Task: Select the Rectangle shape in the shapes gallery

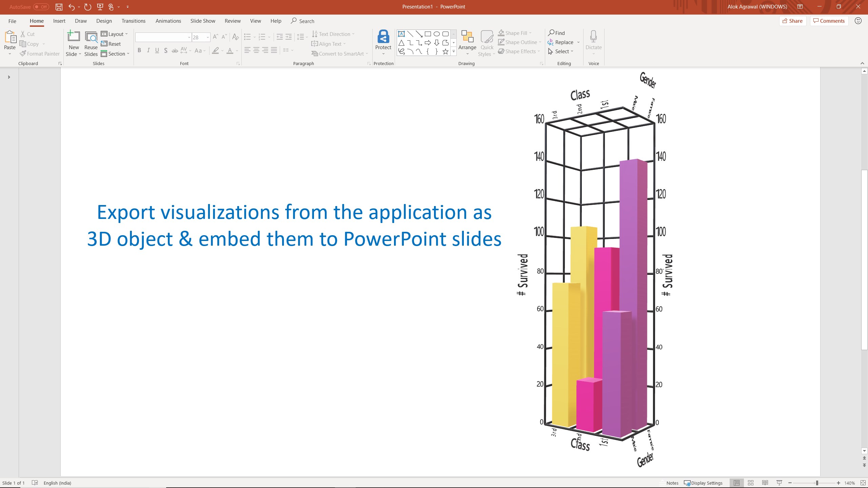Action: tap(428, 34)
